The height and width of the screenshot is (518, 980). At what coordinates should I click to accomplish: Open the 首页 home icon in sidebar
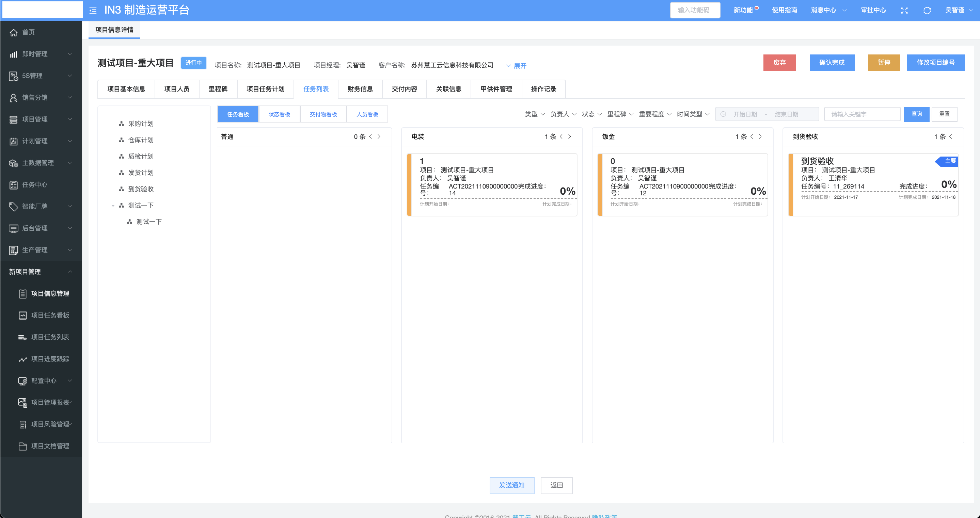tap(14, 33)
